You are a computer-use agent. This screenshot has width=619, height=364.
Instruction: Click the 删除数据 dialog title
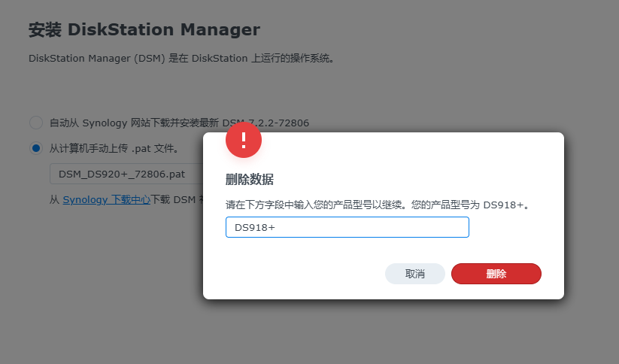click(250, 180)
